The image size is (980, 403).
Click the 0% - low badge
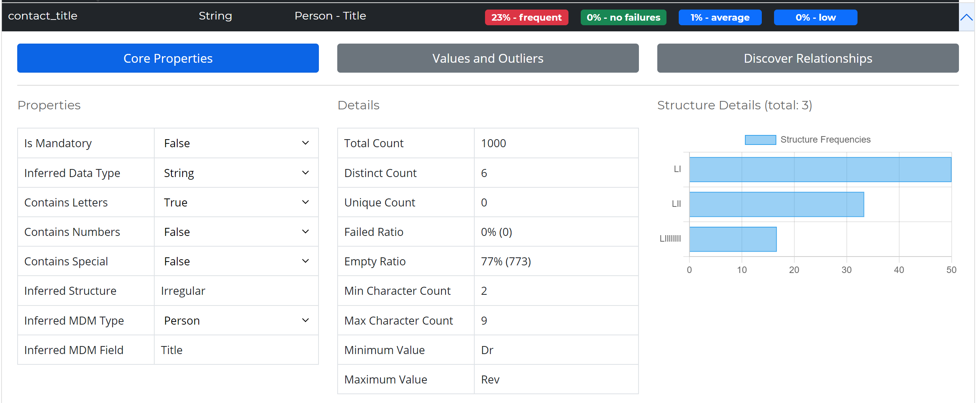[x=815, y=18]
